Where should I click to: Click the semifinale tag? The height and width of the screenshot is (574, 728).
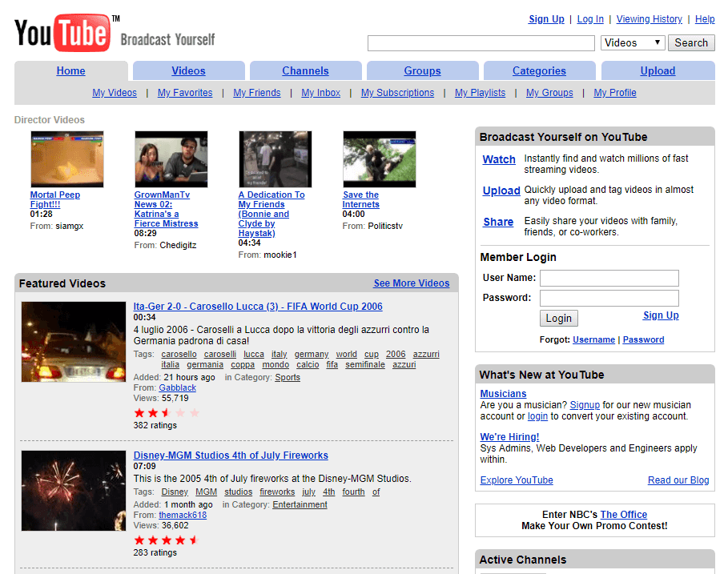(x=365, y=365)
